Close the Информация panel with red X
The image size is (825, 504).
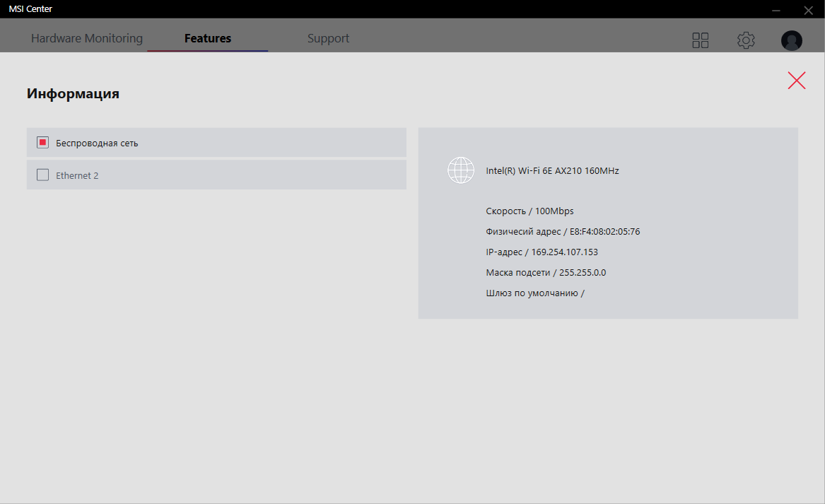click(x=797, y=81)
